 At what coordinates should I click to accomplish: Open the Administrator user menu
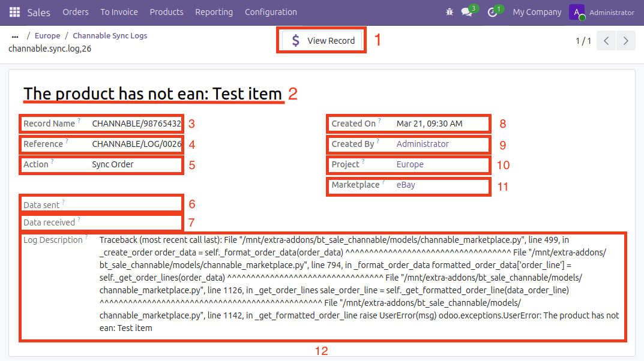coord(611,12)
